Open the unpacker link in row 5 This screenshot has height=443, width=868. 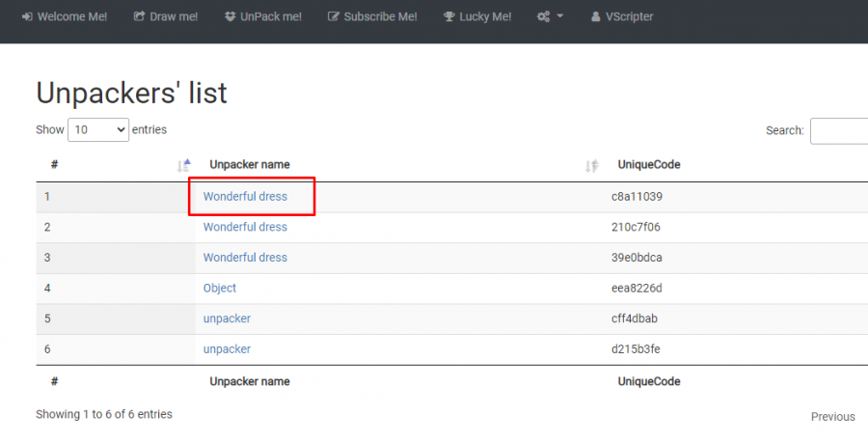(227, 318)
